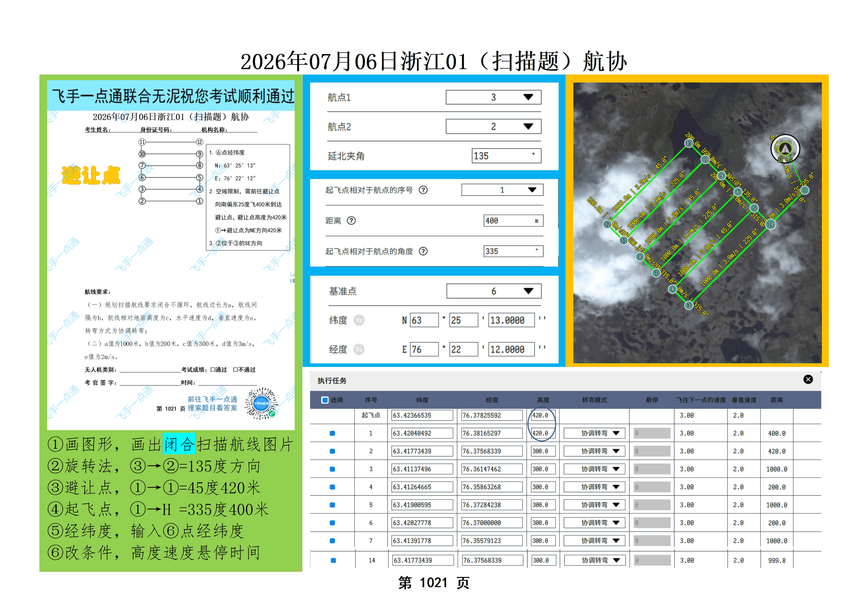Toggle the checkbox for waypoint row 3
The height and width of the screenshot is (614, 868).
pyautogui.click(x=332, y=469)
